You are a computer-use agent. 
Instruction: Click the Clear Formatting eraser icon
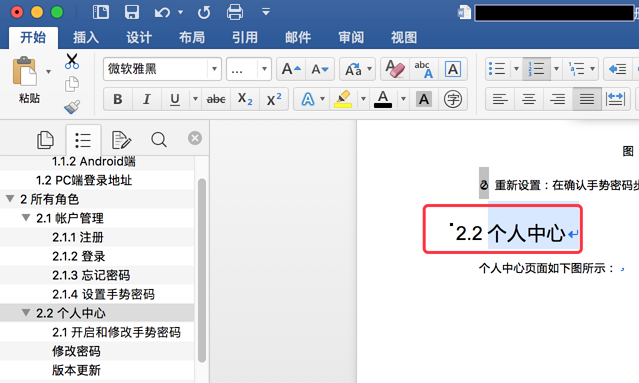tap(395, 69)
